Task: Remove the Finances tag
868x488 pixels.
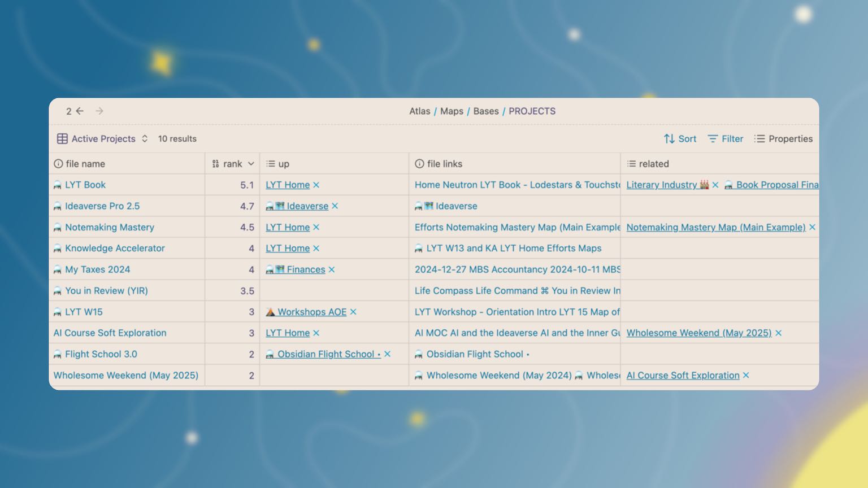Action: pos(332,269)
